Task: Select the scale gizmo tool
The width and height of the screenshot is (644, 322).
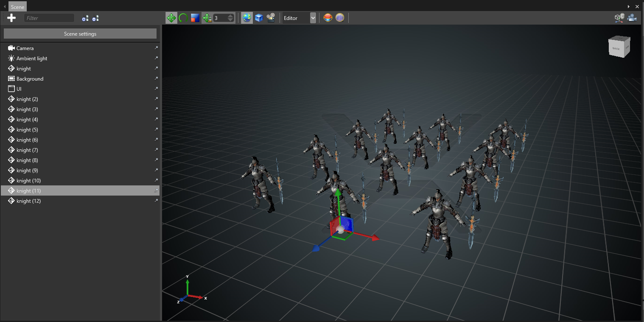Action: pos(195,18)
